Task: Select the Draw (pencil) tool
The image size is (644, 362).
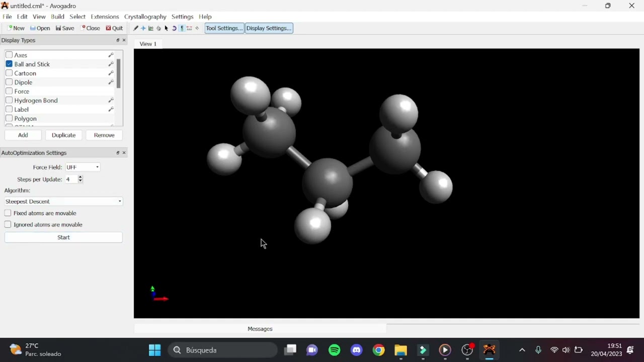Action: [x=136, y=28]
